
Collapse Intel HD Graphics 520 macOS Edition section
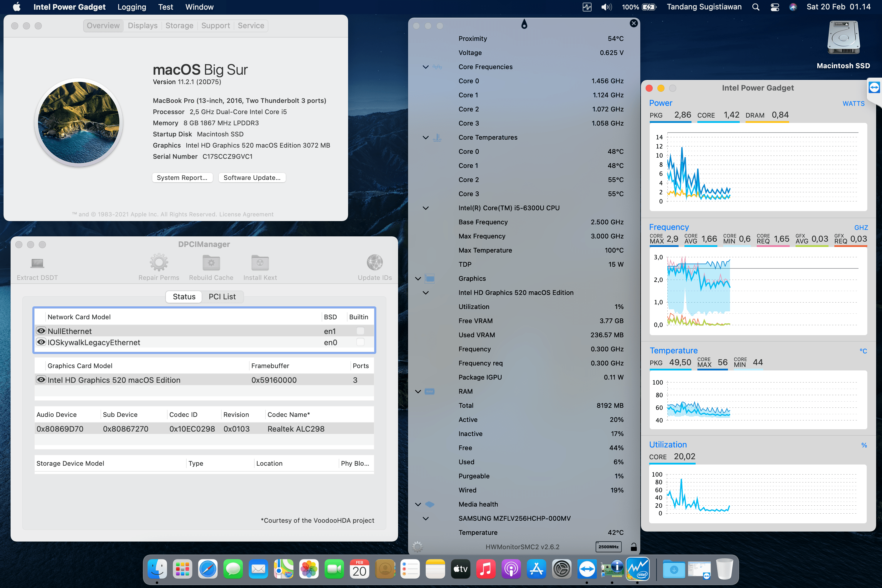coord(426,293)
